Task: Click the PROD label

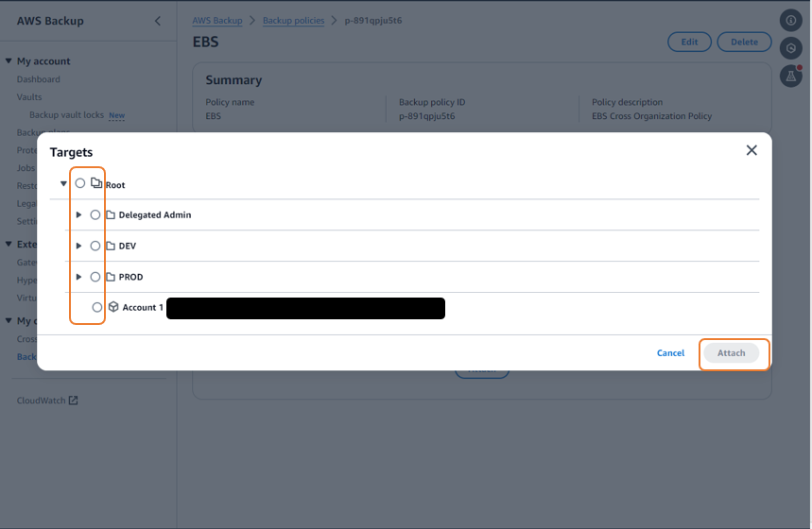Action: (131, 277)
